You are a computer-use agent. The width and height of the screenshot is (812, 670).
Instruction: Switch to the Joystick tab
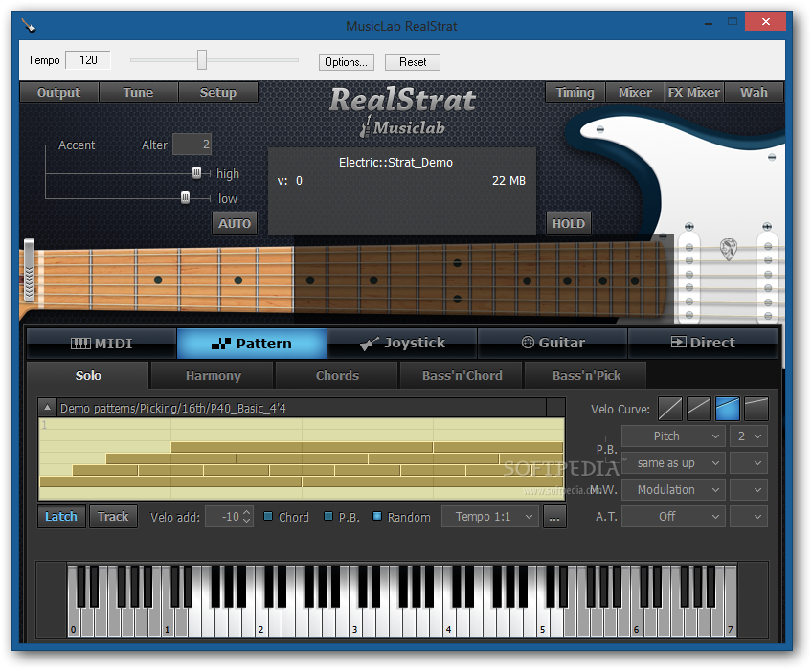pyautogui.click(x=402, y=344)
